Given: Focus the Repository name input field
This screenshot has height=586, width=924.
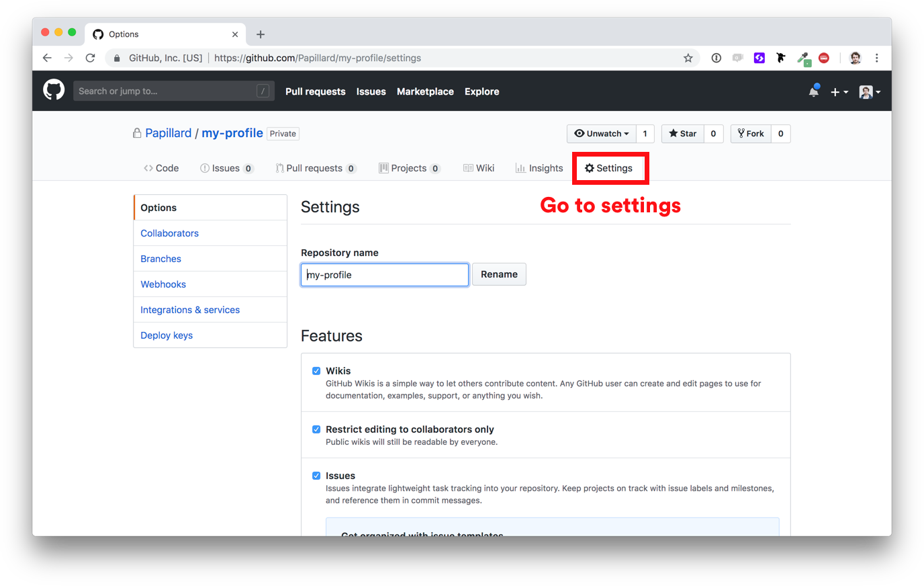Looking at the screenshot, I should pos(385,275).
